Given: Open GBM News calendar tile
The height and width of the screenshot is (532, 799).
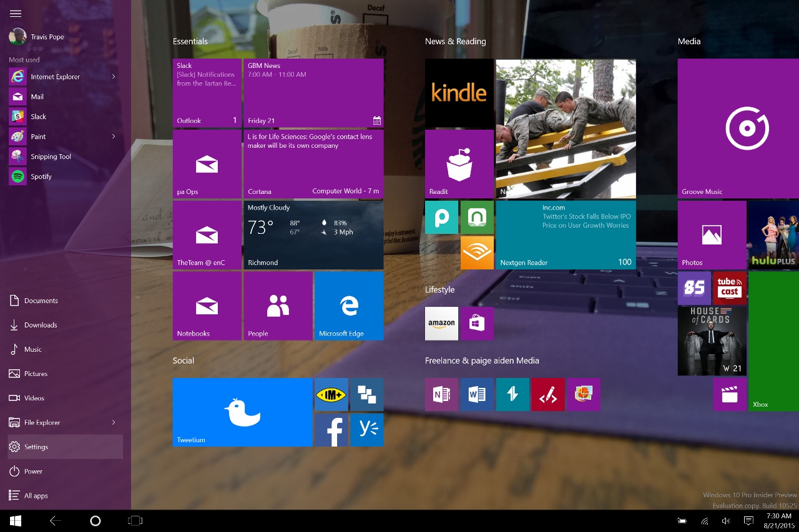Looking at the screenshot, I should click(313, 93).
